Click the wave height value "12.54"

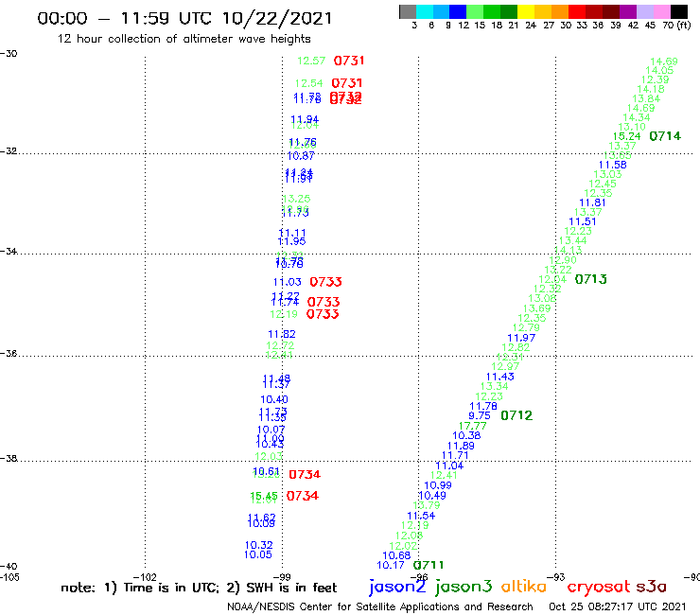[x=309, y=83]
